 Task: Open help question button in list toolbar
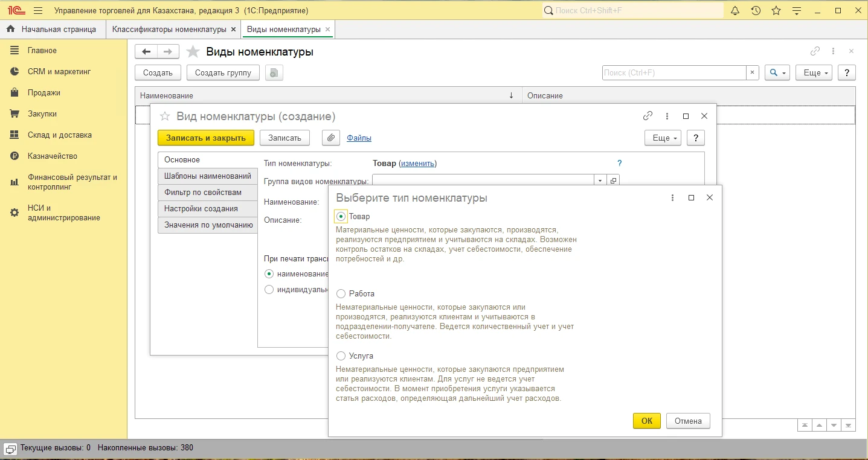coord(847,72)
